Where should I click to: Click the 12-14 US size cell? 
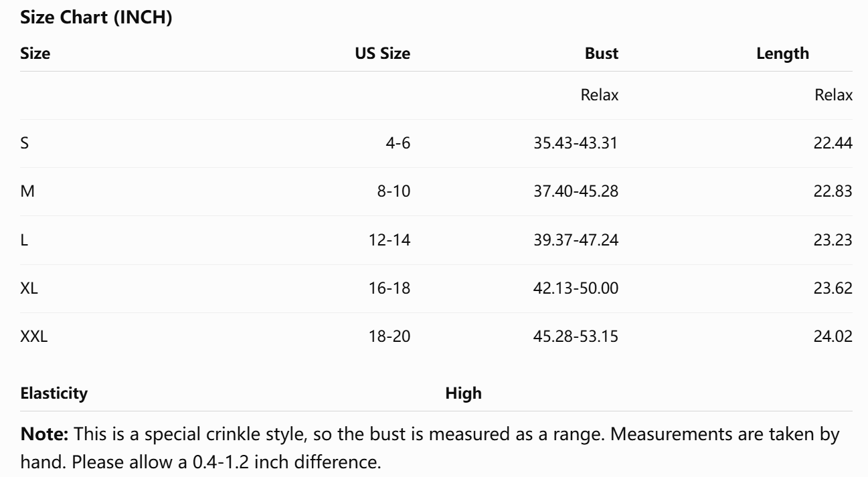coord(391,240)
